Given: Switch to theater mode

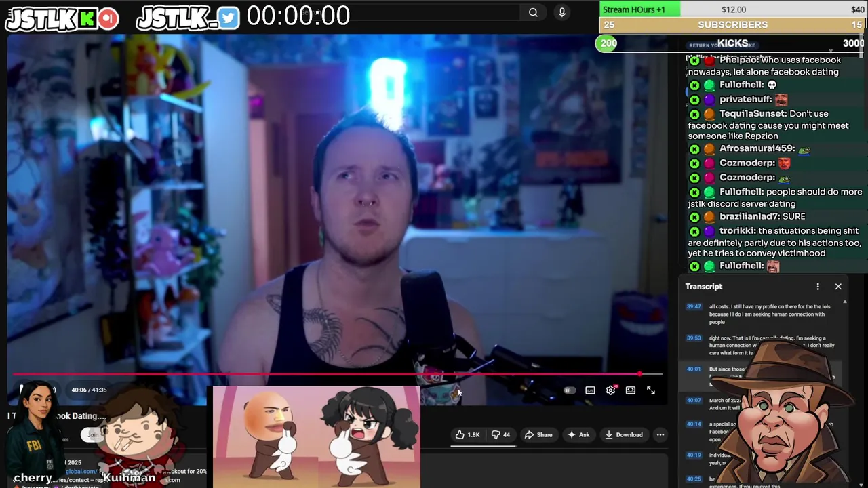Looking at the screenshot, I should click(x=631, y=390).
